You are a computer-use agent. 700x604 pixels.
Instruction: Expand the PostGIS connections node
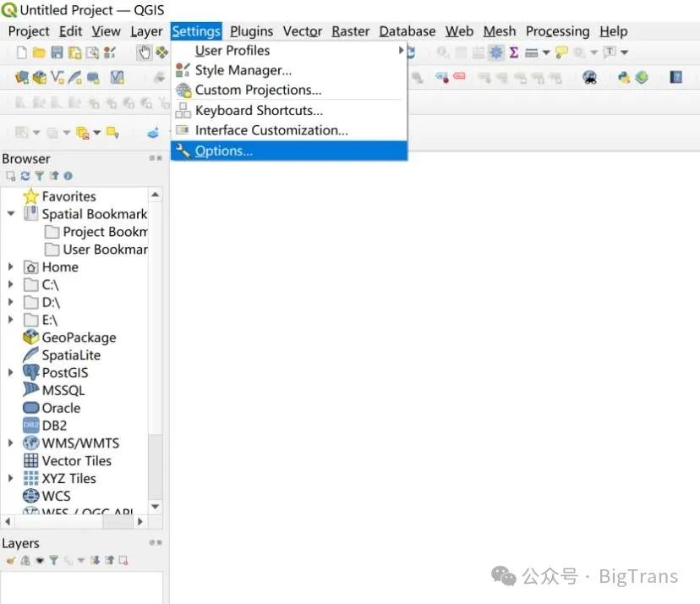click(x=11, y=372)
